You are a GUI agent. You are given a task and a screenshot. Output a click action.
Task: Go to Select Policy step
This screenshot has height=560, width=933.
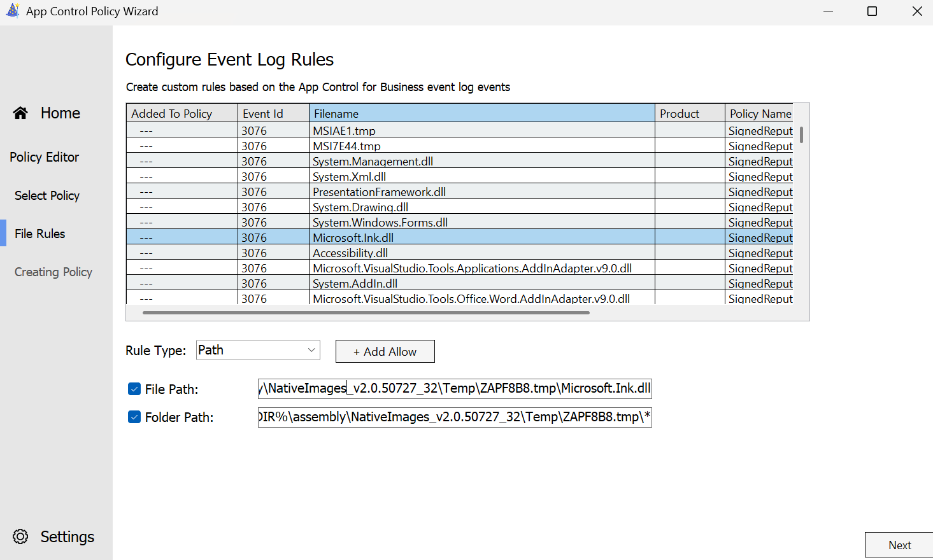(x=47, y=195)
